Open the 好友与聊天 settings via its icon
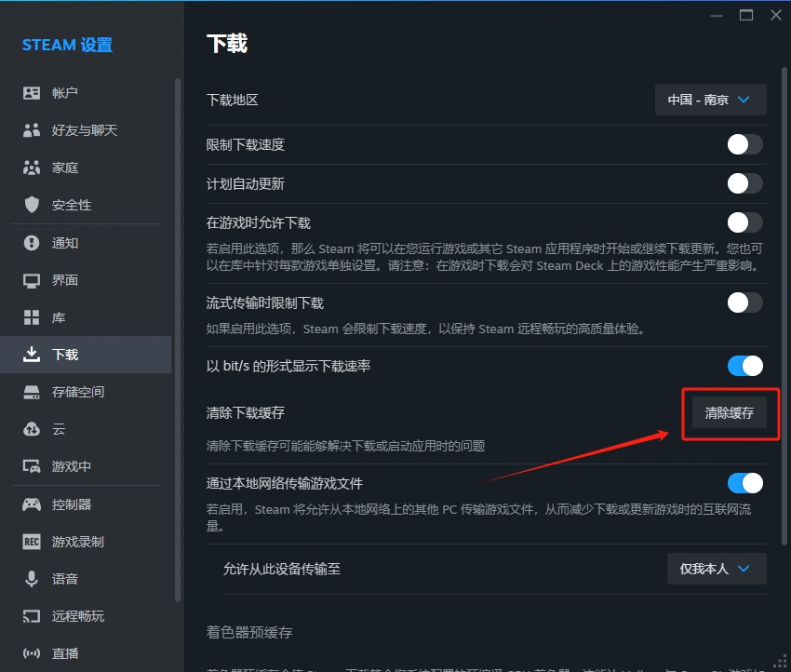Viewport: 791px width, 672px height. (x=30, y=130)
